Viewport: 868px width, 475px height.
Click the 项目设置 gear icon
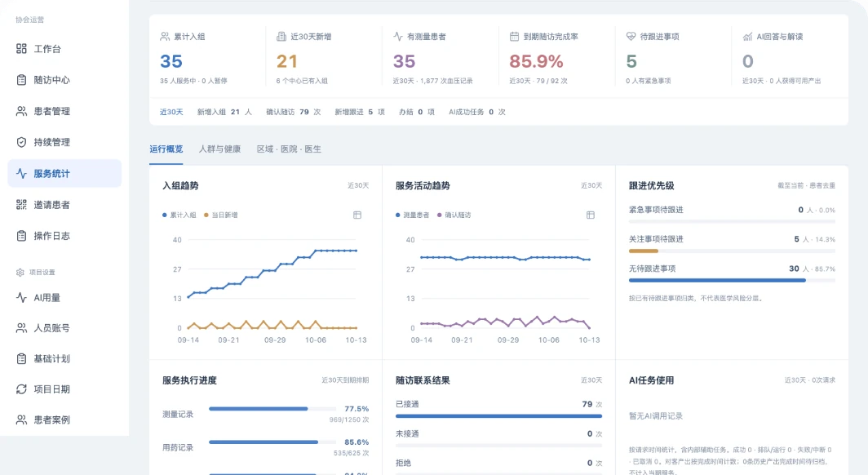(x=20, y=273)
